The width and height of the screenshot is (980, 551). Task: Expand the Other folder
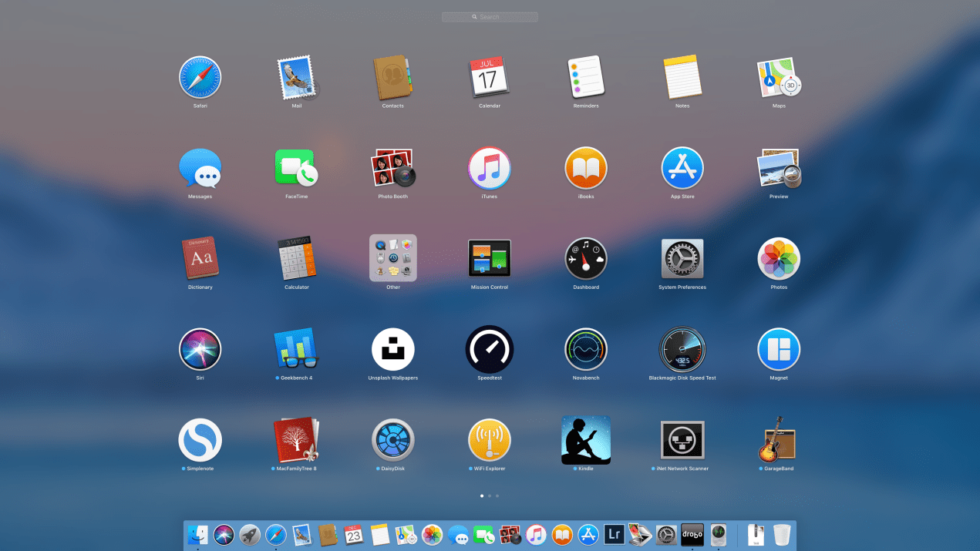tap(393, 259)
